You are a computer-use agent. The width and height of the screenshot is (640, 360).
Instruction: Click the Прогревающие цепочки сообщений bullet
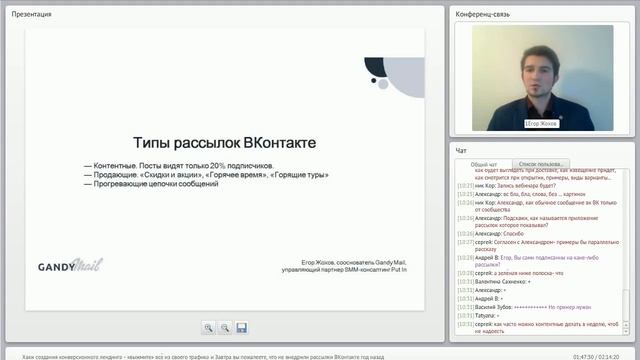click(151, 184)
